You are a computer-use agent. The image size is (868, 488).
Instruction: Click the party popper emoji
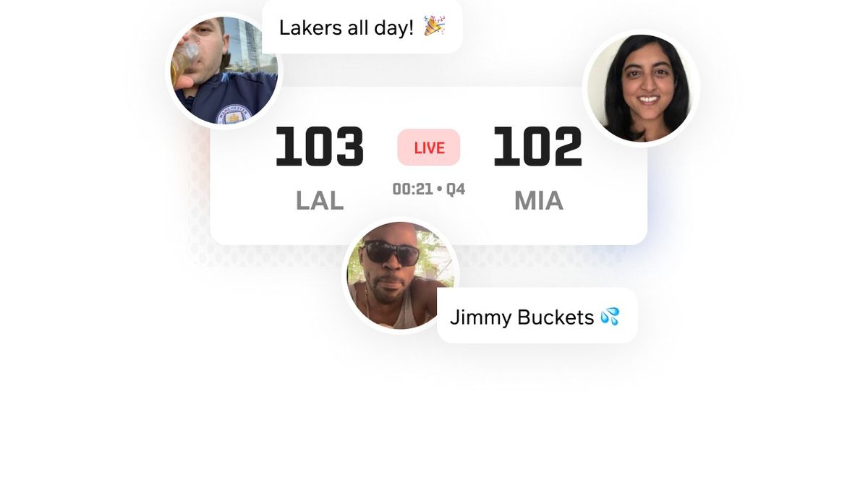(x=434, y=27)
